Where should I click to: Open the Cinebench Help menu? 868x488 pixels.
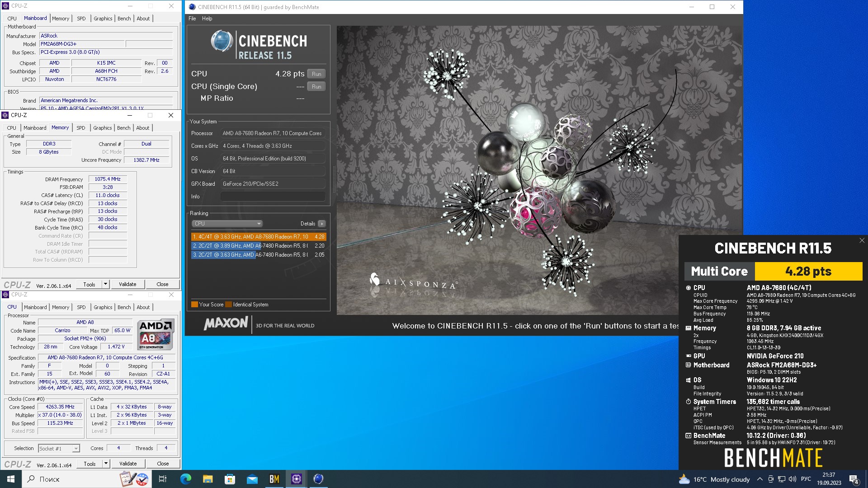[x=207, y=19]
